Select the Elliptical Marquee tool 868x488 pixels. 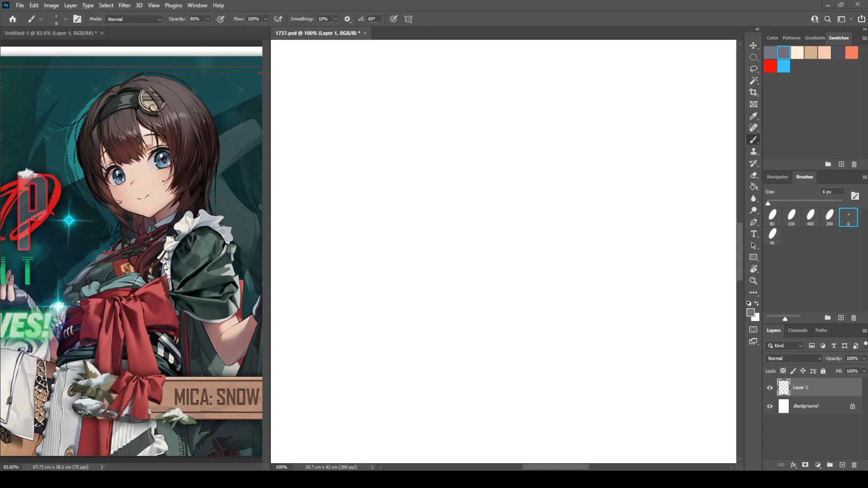(753, 57)
